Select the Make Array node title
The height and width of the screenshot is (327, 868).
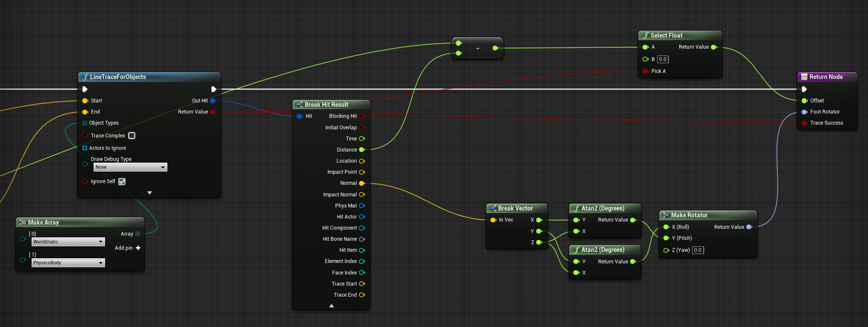80,222
